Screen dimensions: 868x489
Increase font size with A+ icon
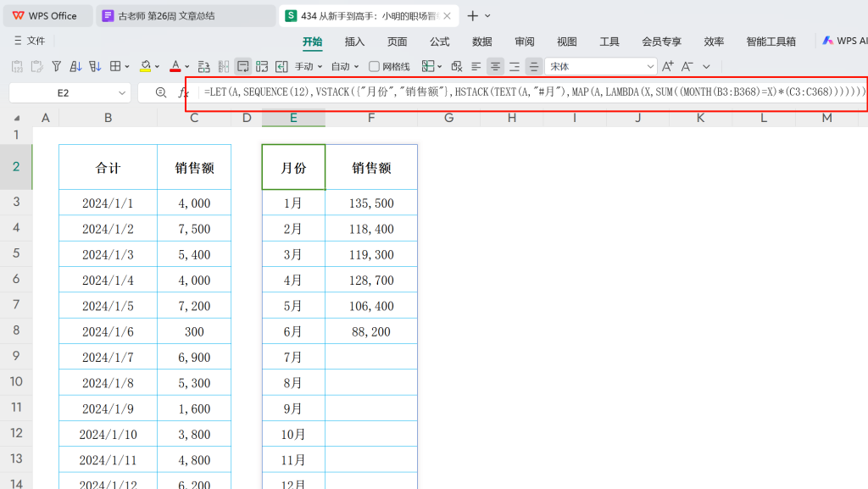tap(668, 66)
